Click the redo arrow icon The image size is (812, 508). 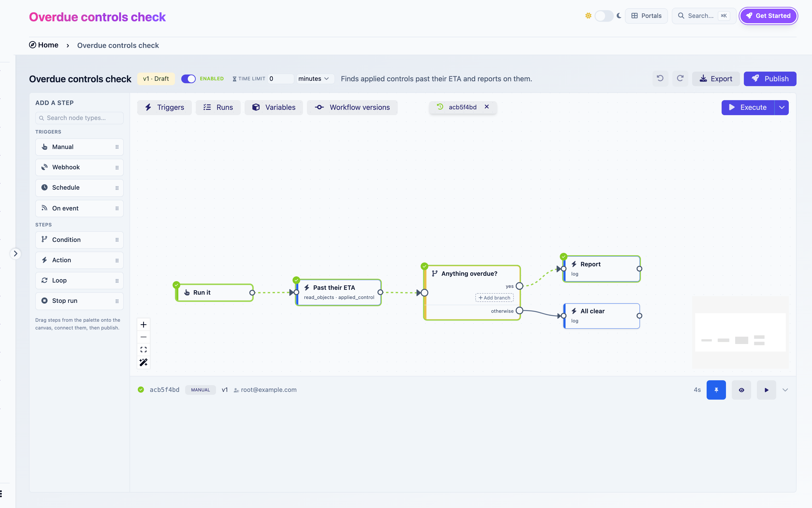click(x=680, y=79)
